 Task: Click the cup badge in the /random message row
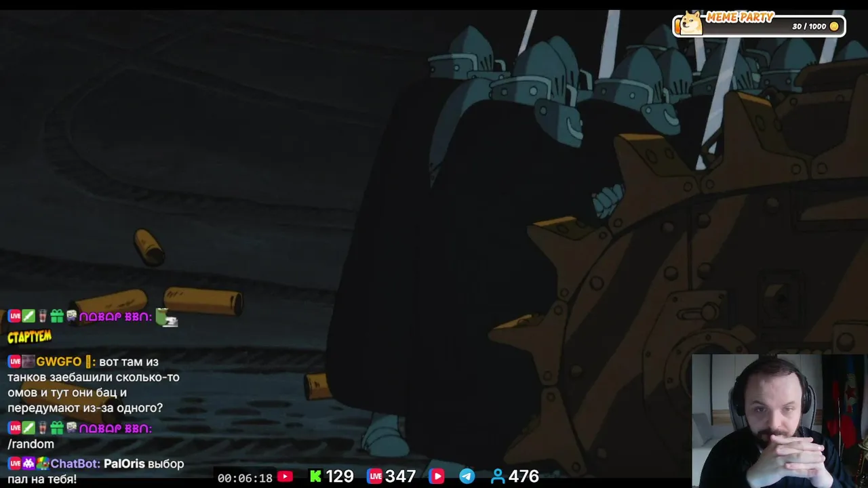coord(43,428)
